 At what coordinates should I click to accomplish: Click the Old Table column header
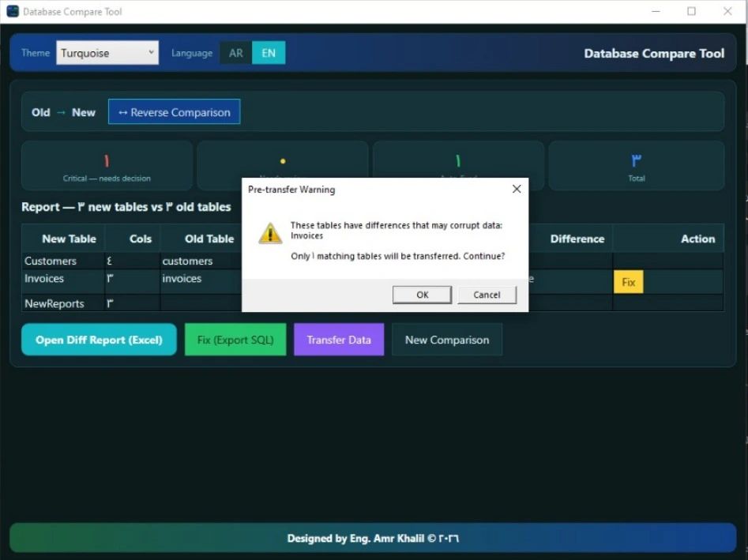click(x=201, y=239)
